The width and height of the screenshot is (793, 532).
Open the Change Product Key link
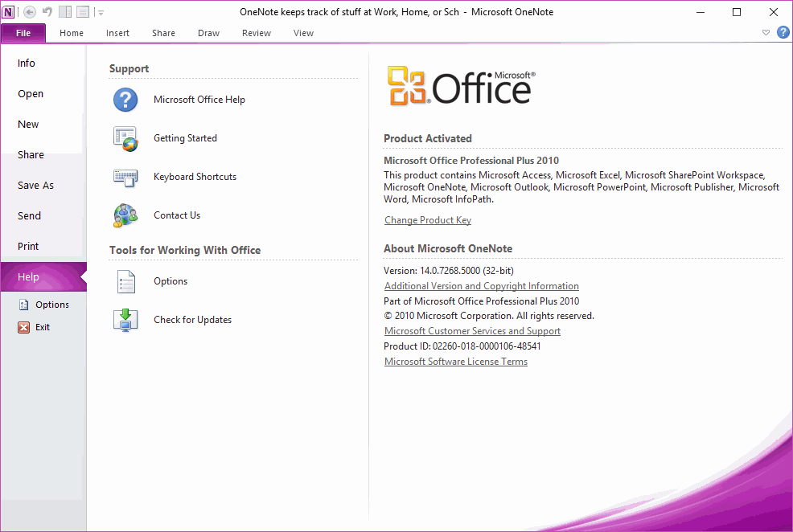pyautogui.click(x=427, y=219)
